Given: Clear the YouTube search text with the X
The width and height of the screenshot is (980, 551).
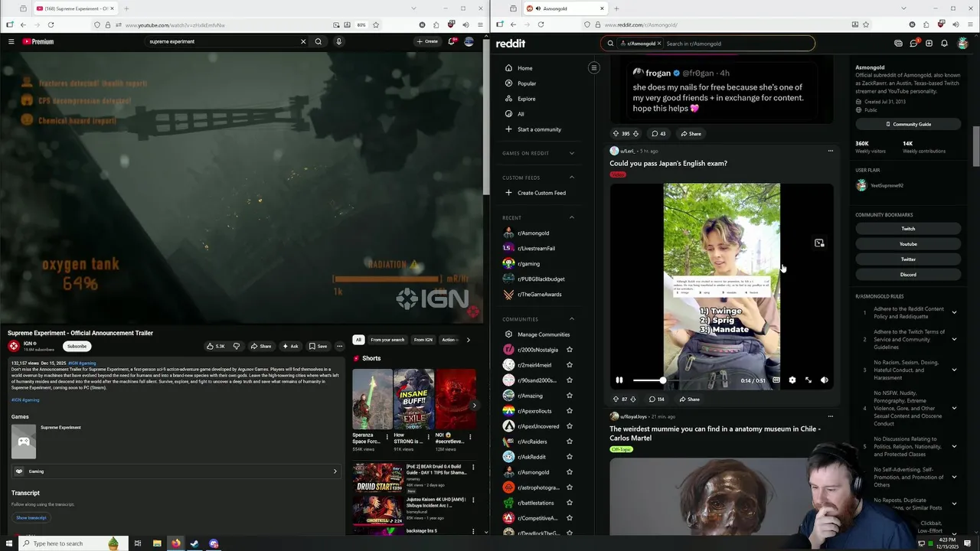Looking at the screenshot, I should (303, 41).
